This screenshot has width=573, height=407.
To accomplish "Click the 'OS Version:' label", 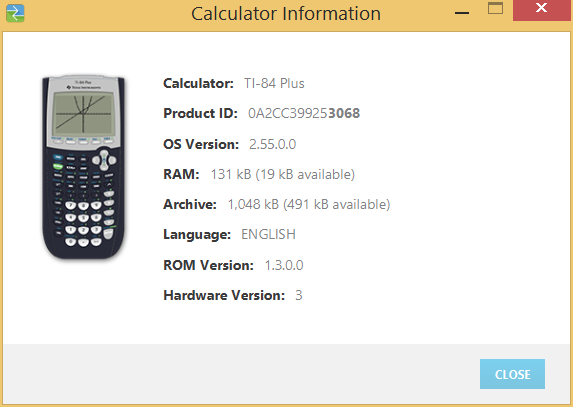I will (201, 144).
